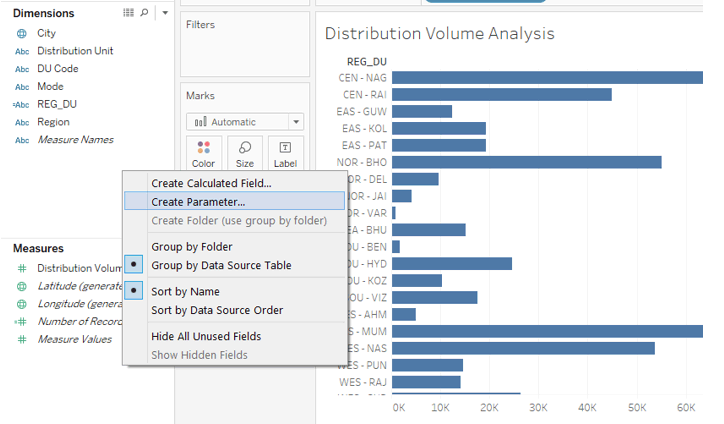
Task: Choose Create Parameter from the context menu
Action: pyautogui.click(x=198, y=202)
